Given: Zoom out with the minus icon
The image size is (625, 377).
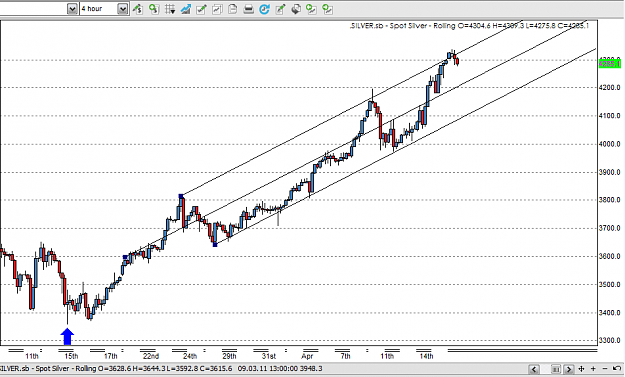Looking at the screenshot, I should point(605,369).
